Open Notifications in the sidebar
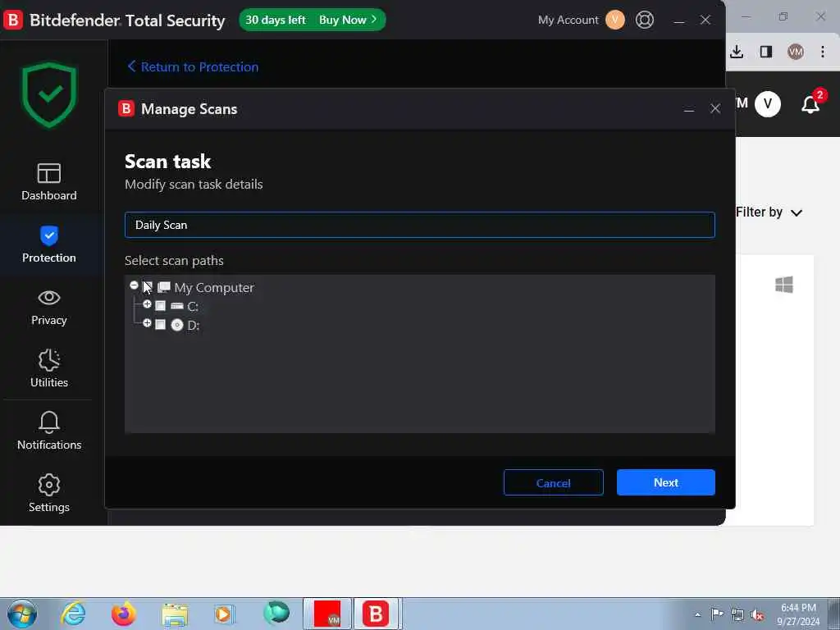840x630 pixels. [48, 431]
